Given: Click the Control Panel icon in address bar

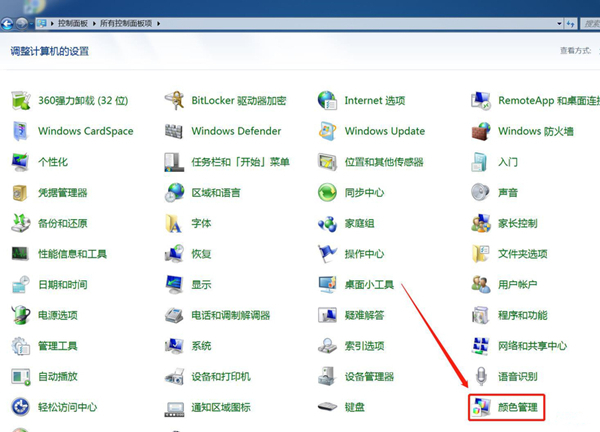Looking at the screenshot, I should 42,24.
